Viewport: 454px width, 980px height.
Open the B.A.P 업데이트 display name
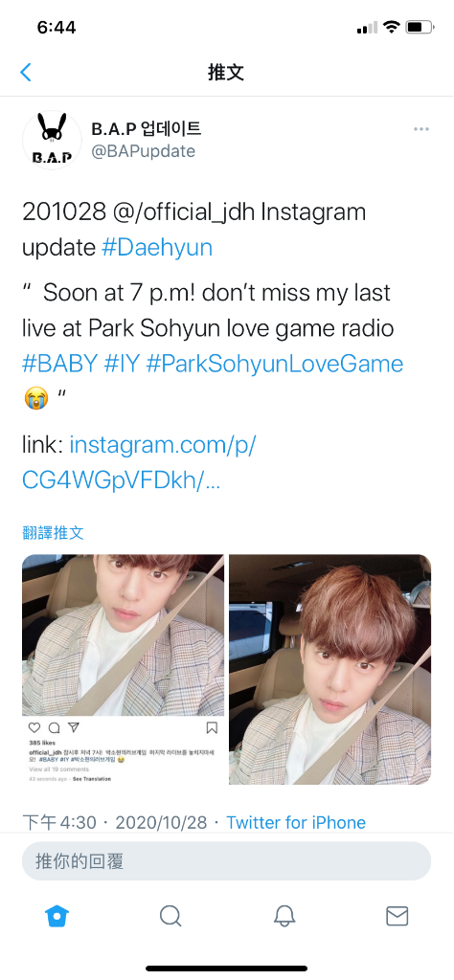pos(147,129)
